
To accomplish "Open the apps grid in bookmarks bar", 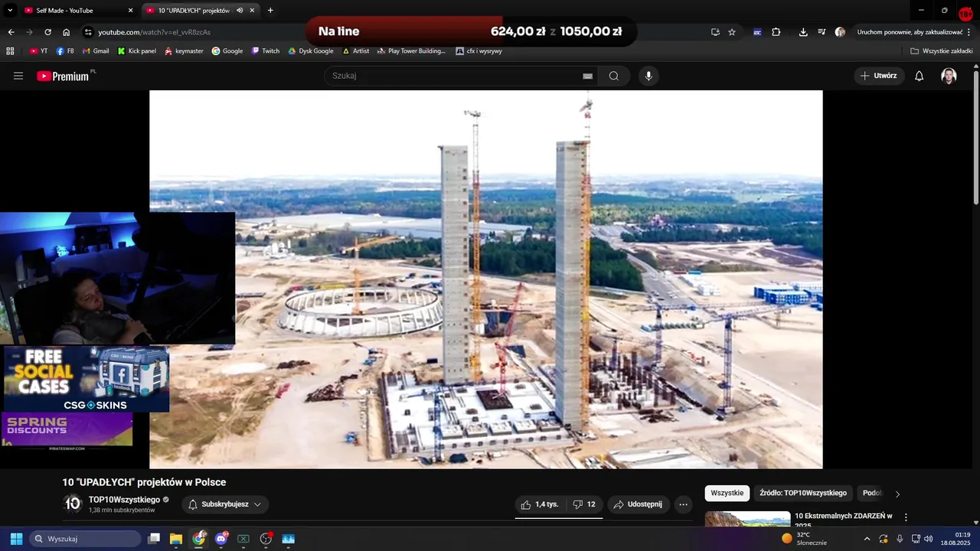I will [10, 51].
